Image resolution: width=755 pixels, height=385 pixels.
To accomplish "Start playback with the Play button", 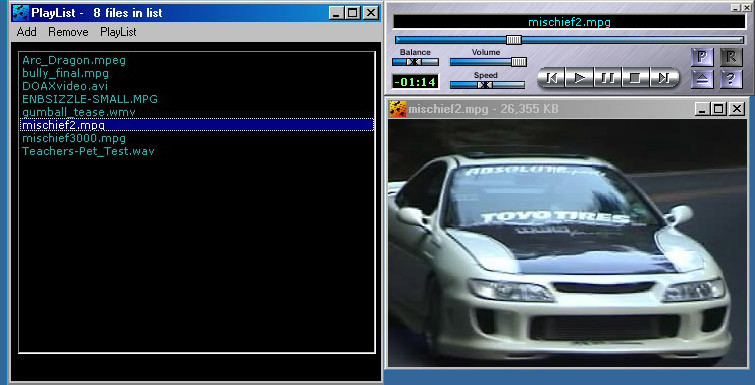I will click(x=580, y=77).
